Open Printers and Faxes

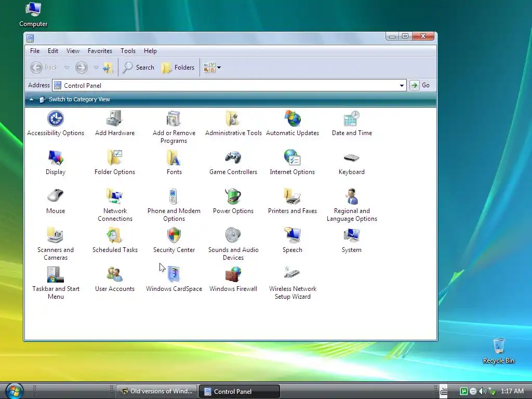coord(292,202)
